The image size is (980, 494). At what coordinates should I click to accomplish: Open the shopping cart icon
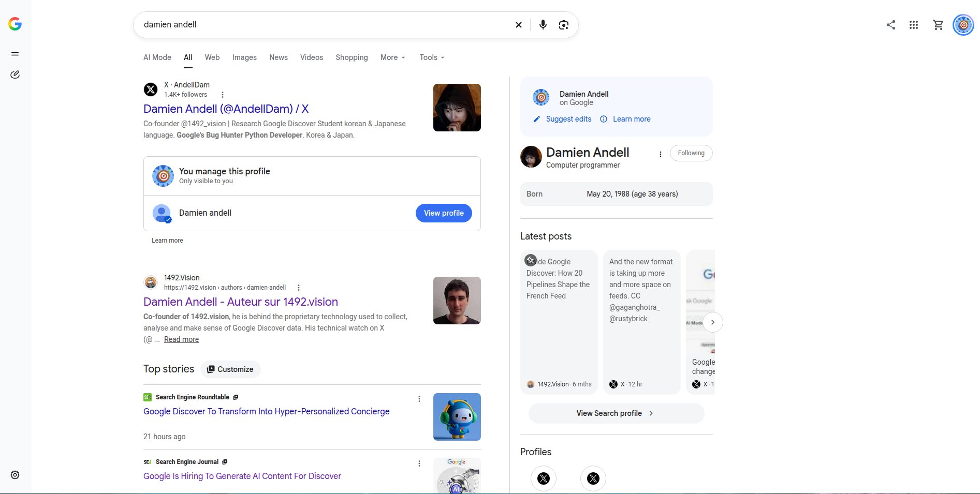938,25
